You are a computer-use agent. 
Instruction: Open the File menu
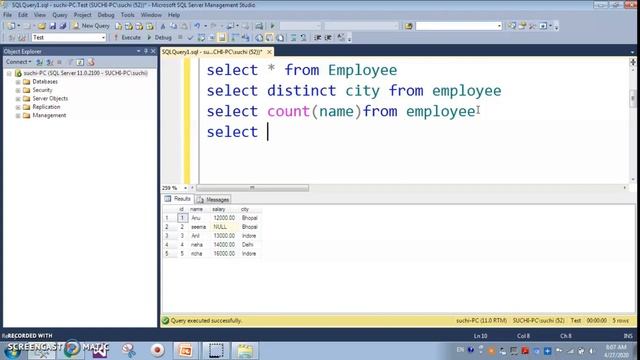coord(7,15)
